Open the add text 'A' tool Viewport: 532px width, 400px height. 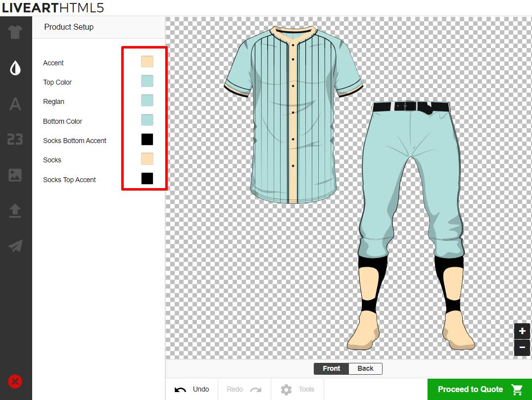pos(15,104)
